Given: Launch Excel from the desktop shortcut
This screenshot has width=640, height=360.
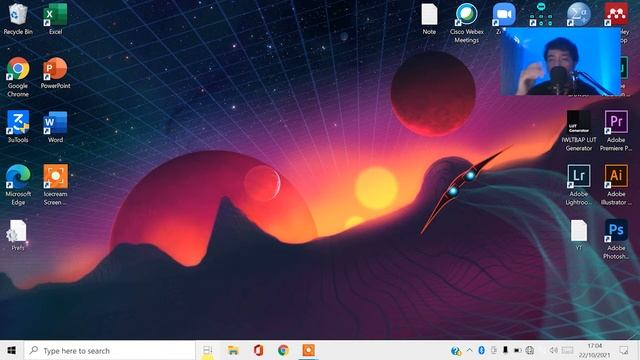Looking at the screenshot, I should point(56,19).
